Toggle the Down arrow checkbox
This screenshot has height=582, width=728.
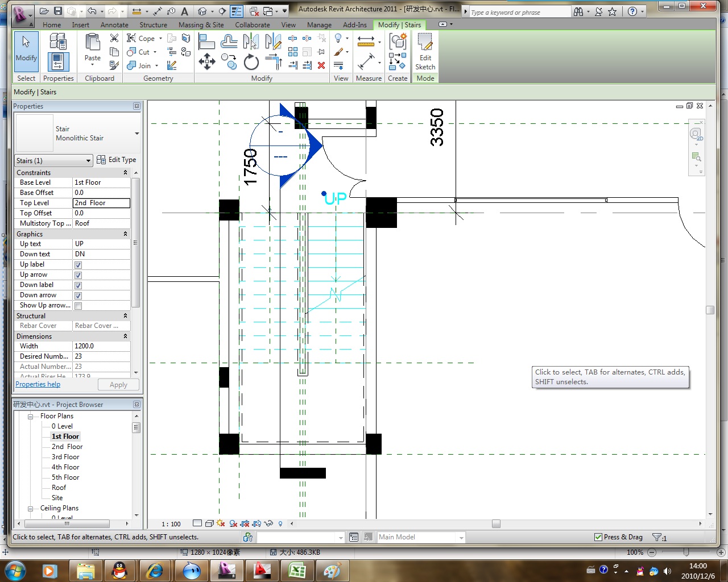click(78, 296)
